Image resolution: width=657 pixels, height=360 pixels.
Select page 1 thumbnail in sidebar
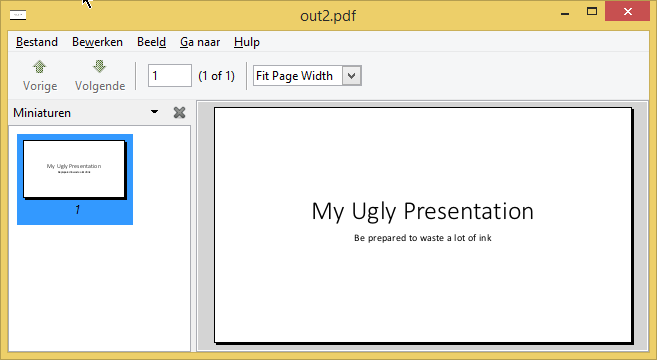[75, 179]
